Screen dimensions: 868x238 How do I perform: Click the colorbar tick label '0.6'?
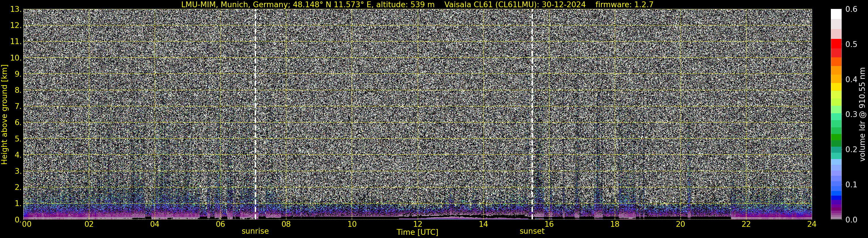[x=852, y=10]
